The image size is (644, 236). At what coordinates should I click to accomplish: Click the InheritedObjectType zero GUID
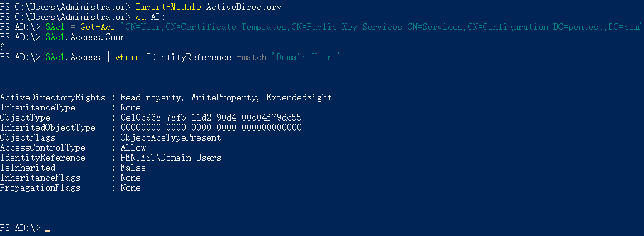211,127
